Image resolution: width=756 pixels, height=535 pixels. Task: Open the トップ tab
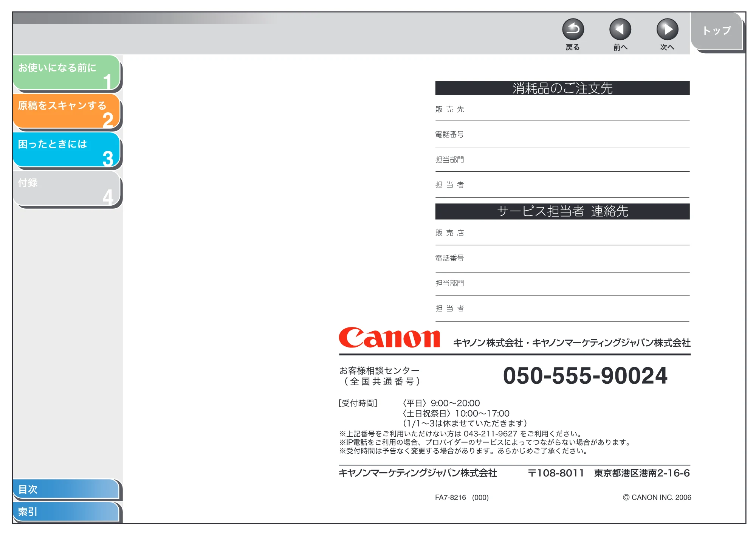(717, 31)
